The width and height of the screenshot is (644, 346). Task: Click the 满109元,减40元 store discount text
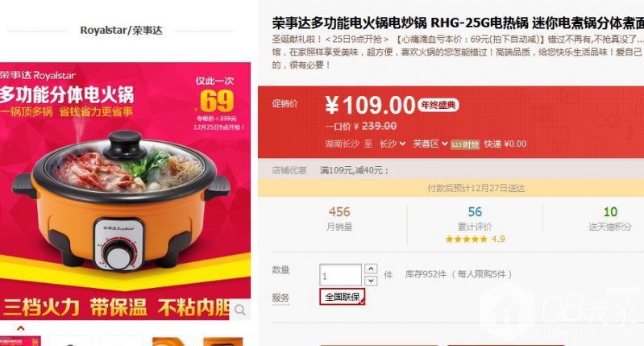pyautogui.click(x=354, y=170)
